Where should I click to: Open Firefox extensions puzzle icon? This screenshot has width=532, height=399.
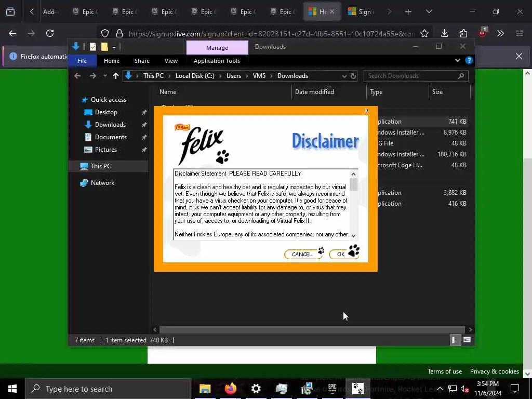coord(463,33)
